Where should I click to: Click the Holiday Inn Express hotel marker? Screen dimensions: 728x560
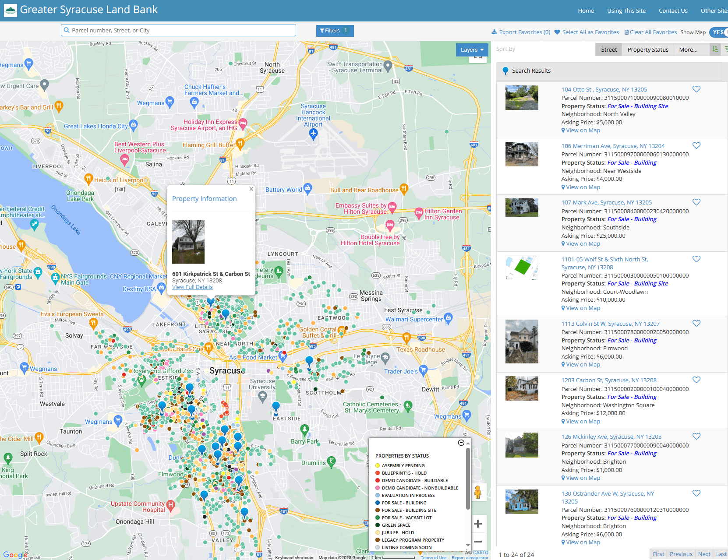pos(243,123)
